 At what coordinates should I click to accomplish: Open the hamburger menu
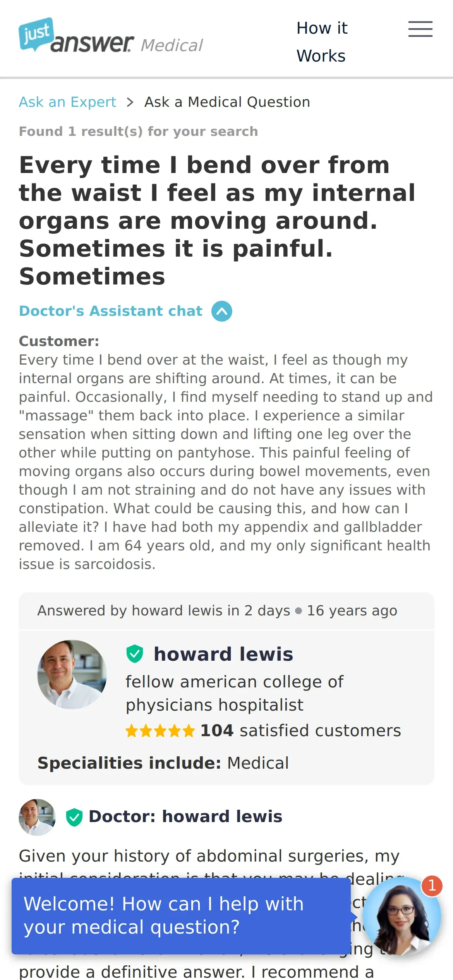[x=420, y=29]
